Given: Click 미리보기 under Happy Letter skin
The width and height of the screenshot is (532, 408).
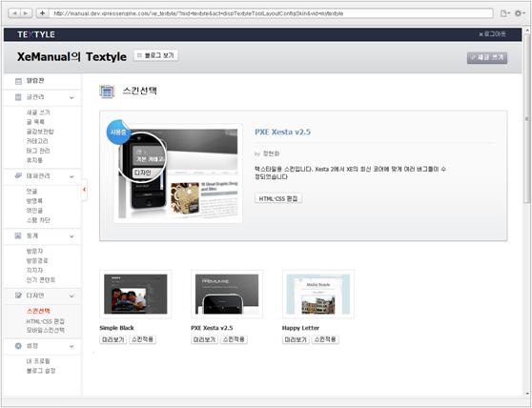Looking at the screenshot, I should pyautogui.click(x=296, y=339).
